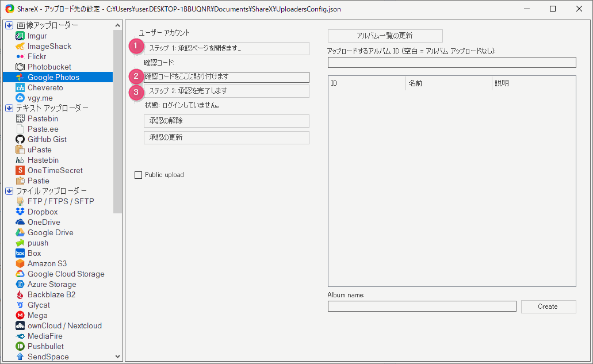Click the Flickr dots icon
Image resolution: width=593 pixels, height=364 pixels.
(x=20, y=56)
